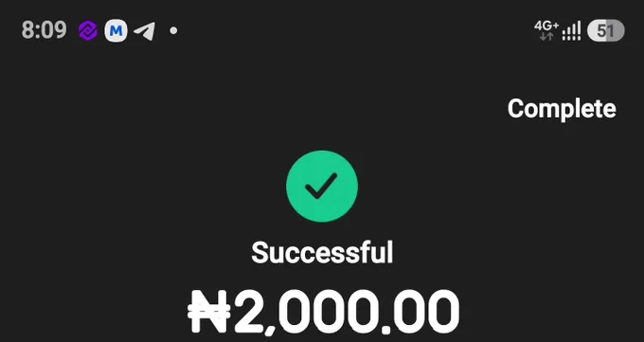Tap the dark tick inside green circle
This screenshot has height=342, width=644.
321,186
